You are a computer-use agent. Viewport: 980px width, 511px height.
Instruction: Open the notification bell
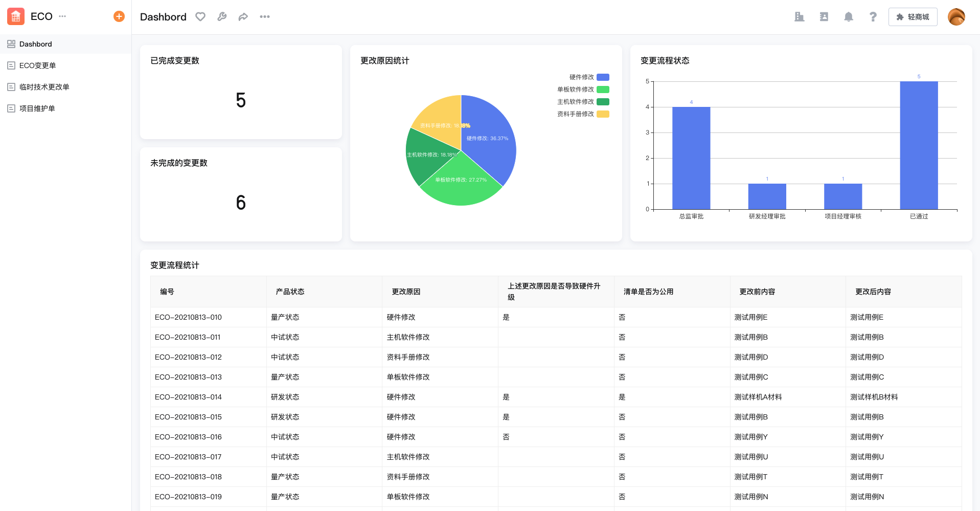(848, 17)
